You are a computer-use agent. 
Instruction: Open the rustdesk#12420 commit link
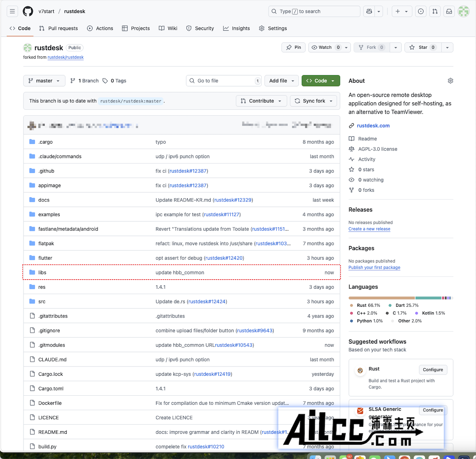(224, 258)
